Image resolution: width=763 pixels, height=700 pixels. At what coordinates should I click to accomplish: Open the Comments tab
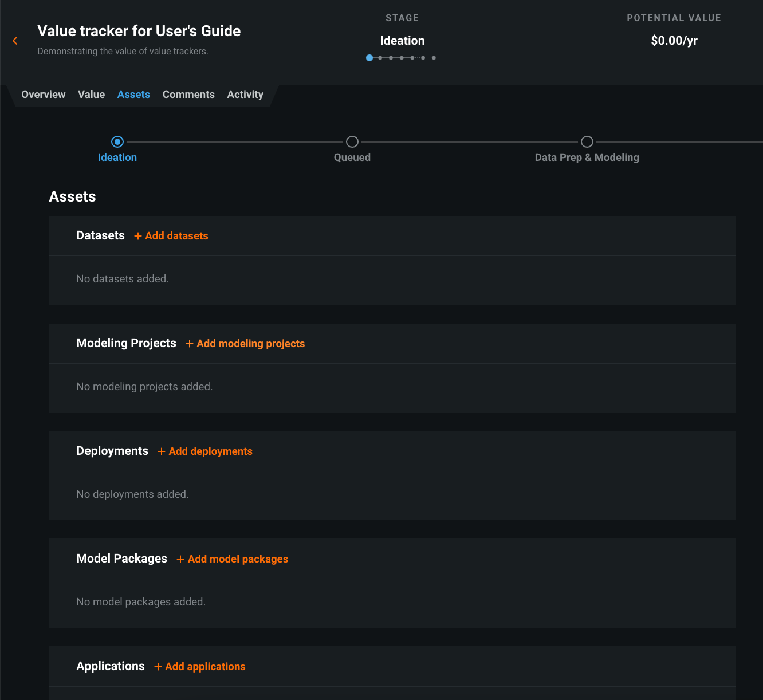click(188, 95)
